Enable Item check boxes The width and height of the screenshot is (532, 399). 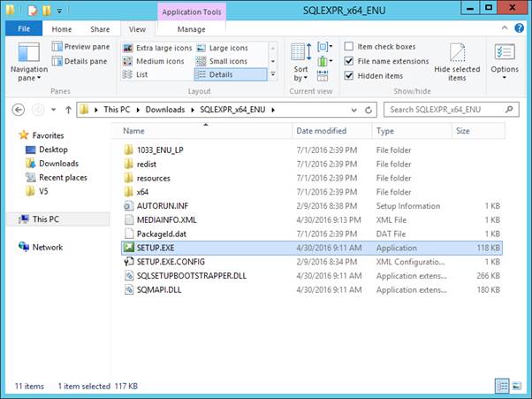349,46
